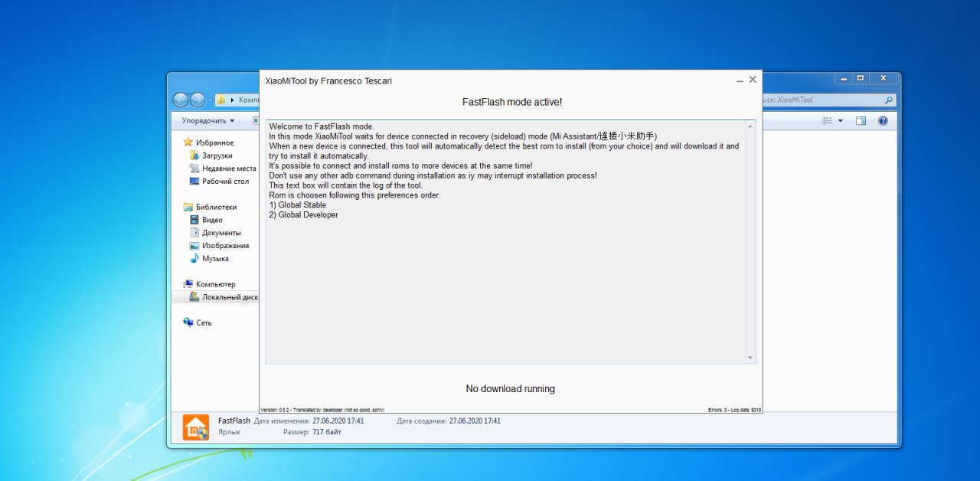Viewport: 980px width, 481px height.
Task: Open Рабочий стол in the sidebar
Action: [225, 182]
